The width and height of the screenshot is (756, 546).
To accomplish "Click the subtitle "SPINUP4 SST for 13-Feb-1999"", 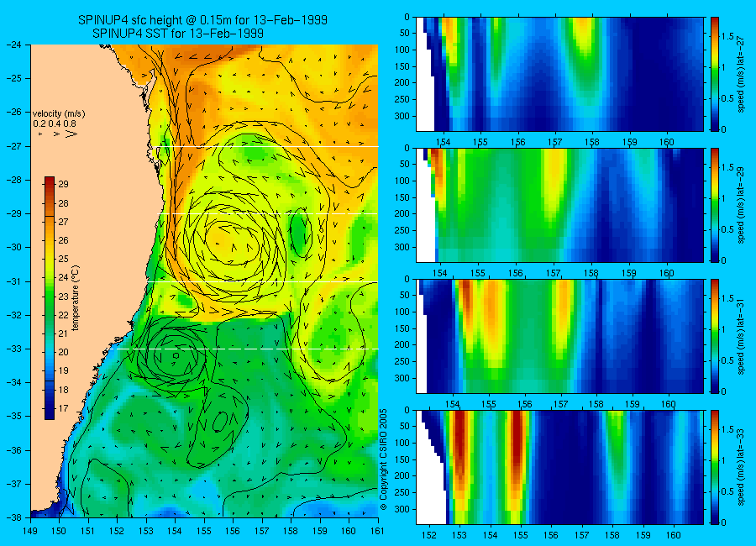I will click(x=178, y=34).
